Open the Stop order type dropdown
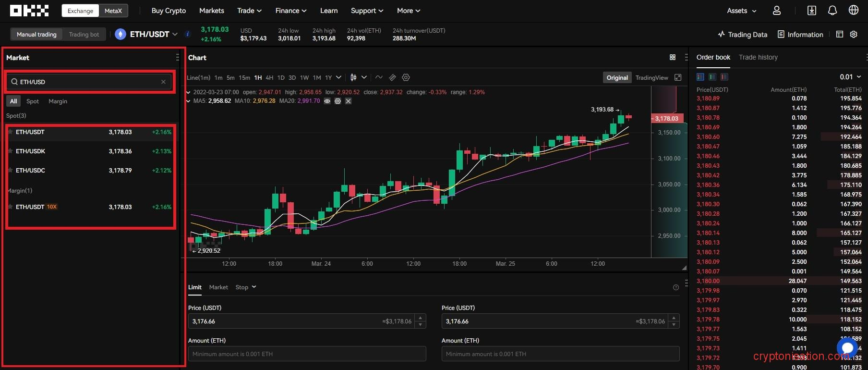This screenshot has width=868, height=370. pyautogui.click(x=246, y=287)
